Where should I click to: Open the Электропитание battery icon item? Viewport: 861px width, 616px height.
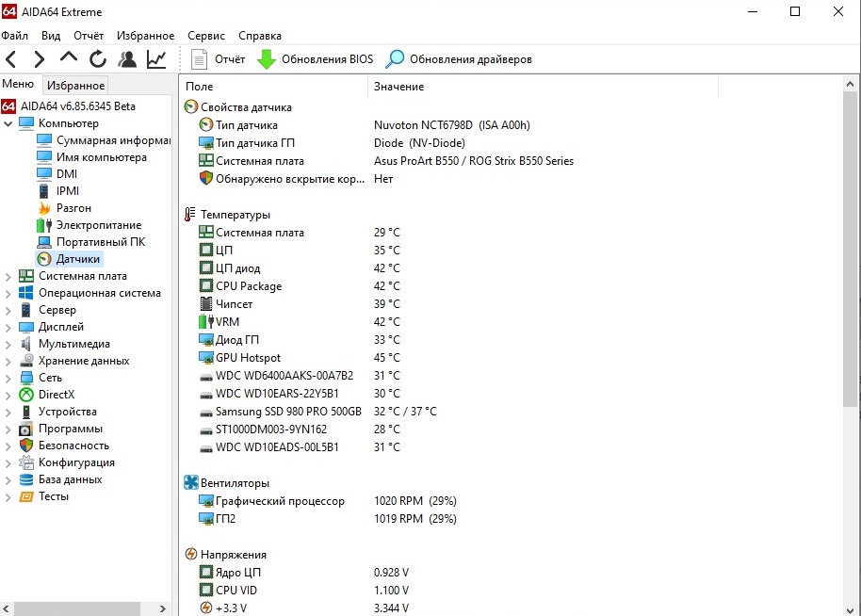click(44, 225)
